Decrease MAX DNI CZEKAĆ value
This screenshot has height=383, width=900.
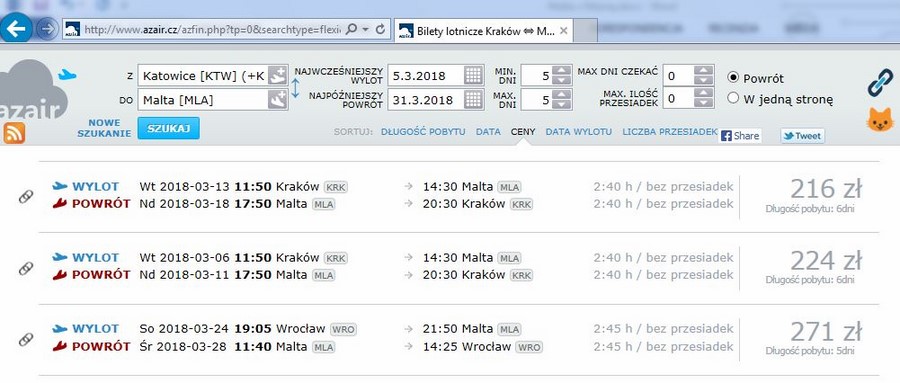click(x=703, y=80)
